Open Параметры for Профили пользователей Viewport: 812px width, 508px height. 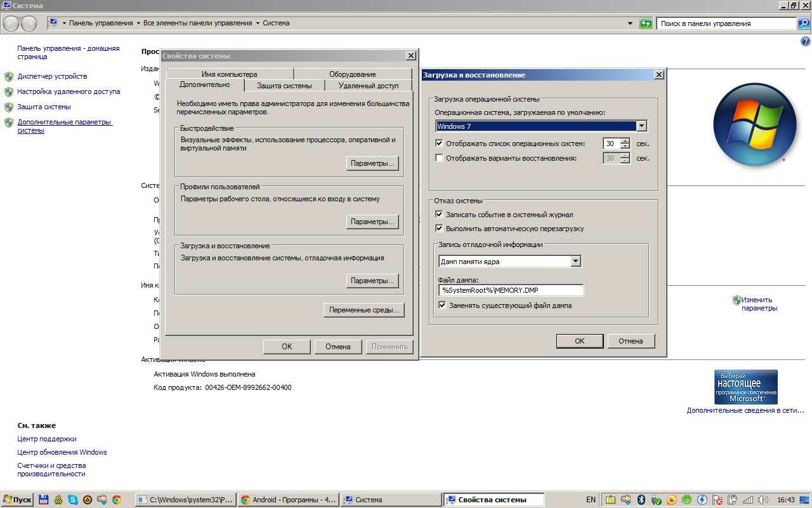[x=372, y=222]
